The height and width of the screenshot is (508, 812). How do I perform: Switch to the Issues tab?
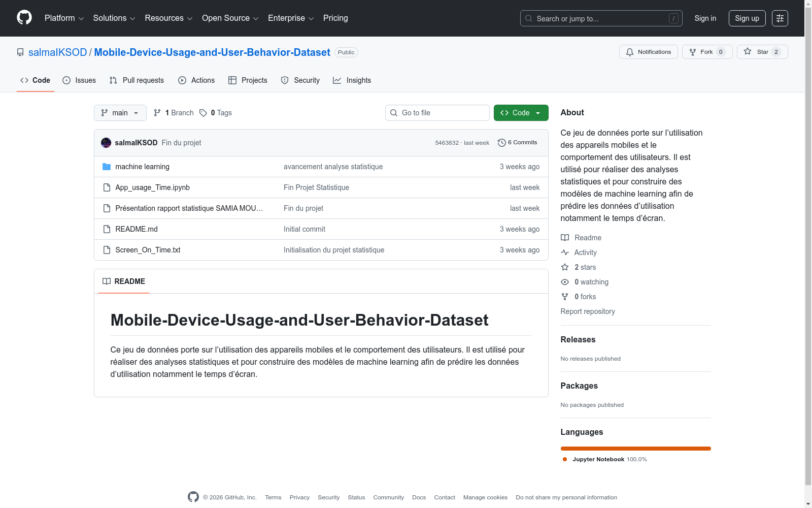pos(79,80)
